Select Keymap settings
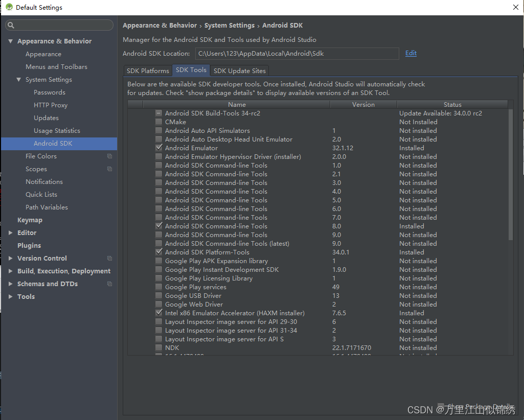 pyautogui.click(x=30, y=220)
